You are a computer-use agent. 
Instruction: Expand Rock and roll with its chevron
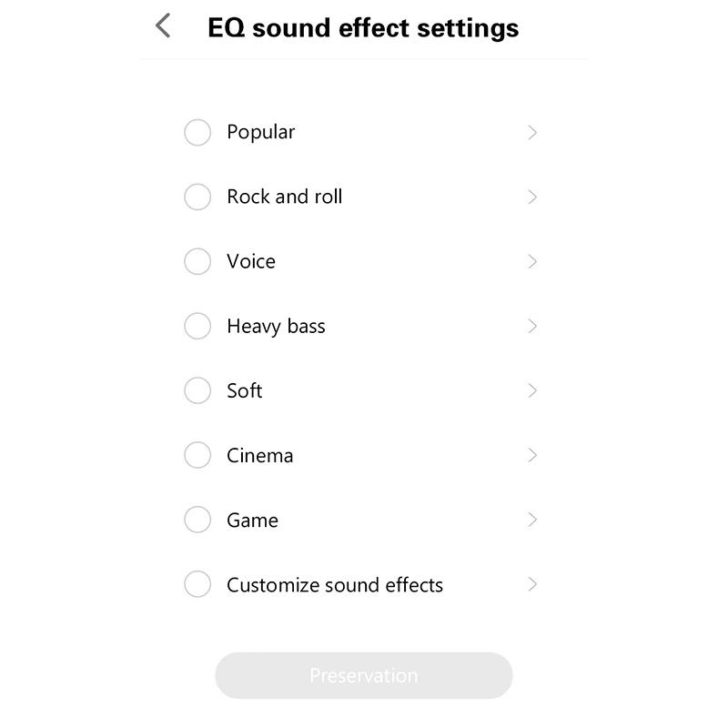(x=532, y=197)
